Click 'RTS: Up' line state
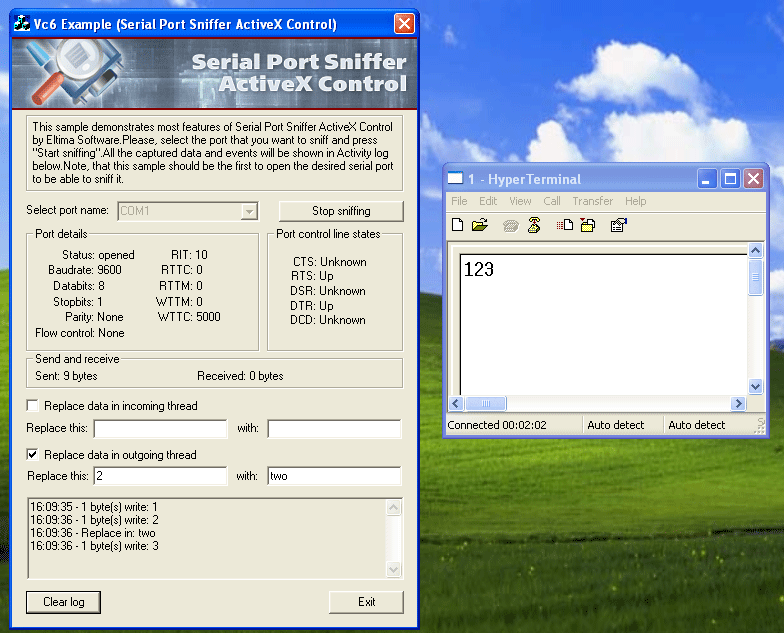This screenshot has height=633, width=784. [312, 276]
